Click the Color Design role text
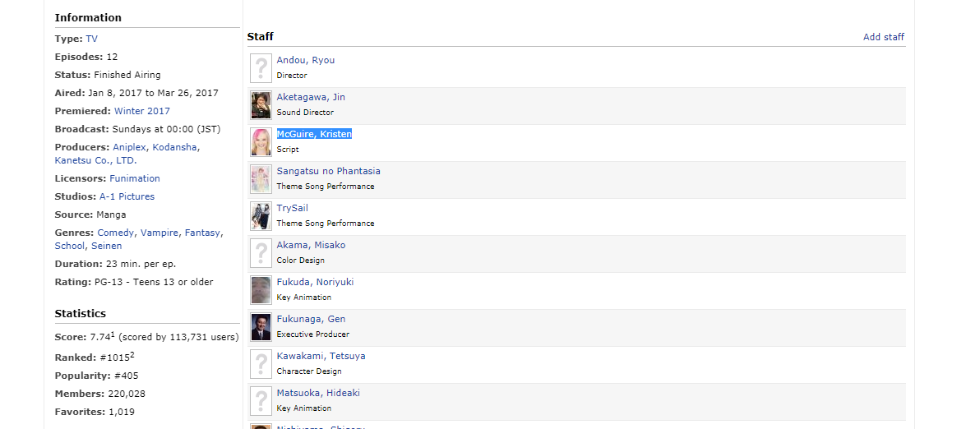Image resolution: width=980 pixels, height=429 pixels. (x=301, y=261)
